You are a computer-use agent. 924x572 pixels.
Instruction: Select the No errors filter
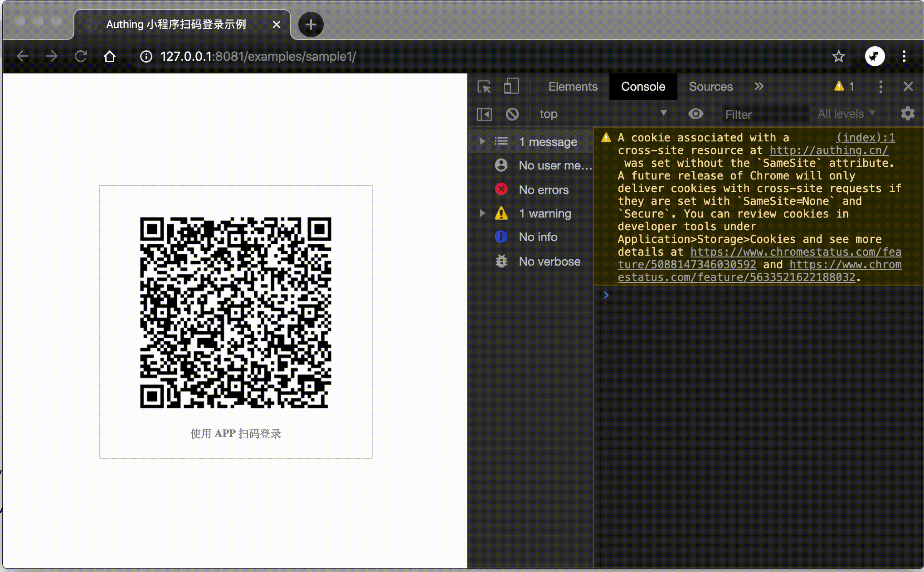point(531,189)
